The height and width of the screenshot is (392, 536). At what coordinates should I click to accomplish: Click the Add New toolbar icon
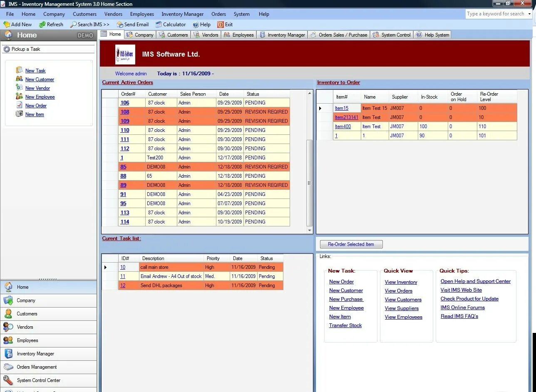pyautogui.click(x=7, y=25)
